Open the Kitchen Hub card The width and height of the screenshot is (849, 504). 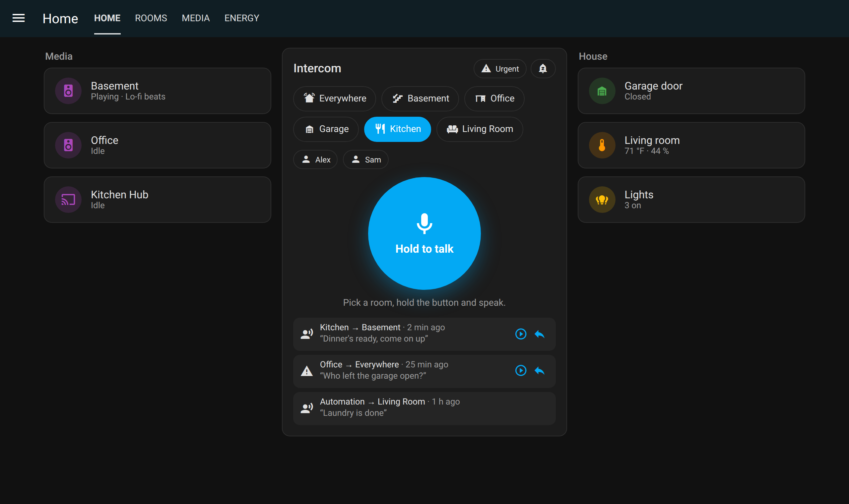[158, 199]
